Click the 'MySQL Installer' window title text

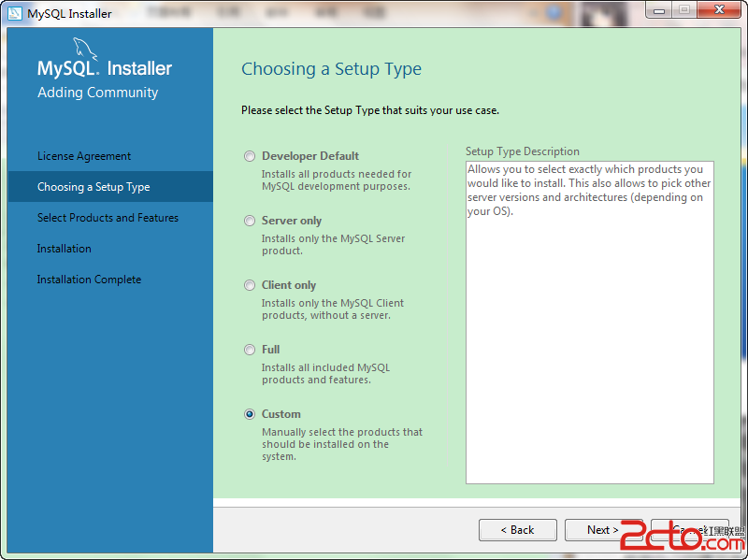69,13
